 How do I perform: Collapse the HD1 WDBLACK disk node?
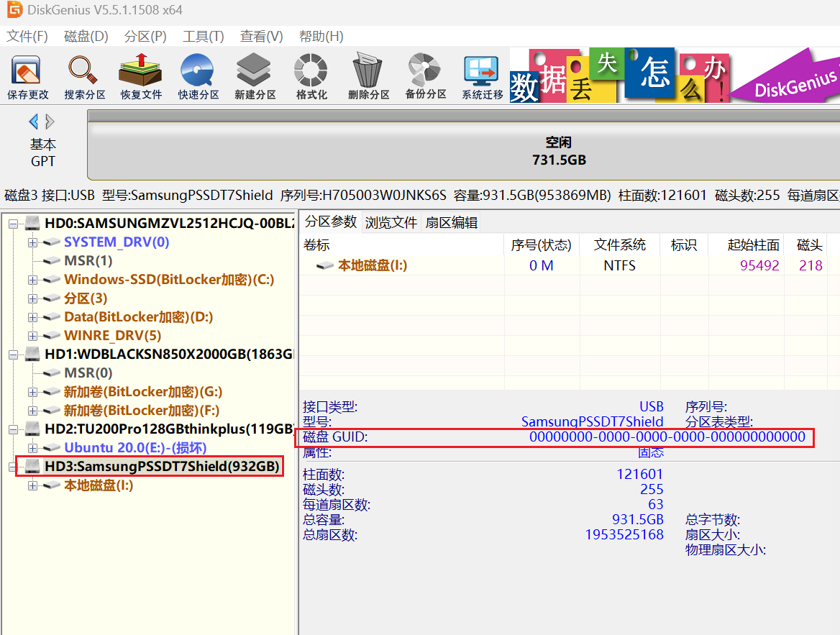click(14, 355)
